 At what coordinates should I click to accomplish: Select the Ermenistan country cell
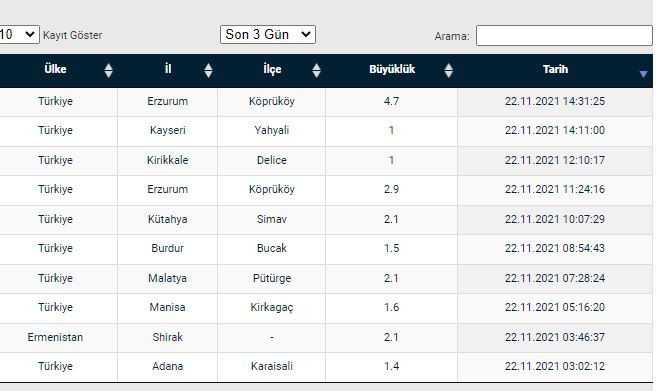[x=55, y=337]
